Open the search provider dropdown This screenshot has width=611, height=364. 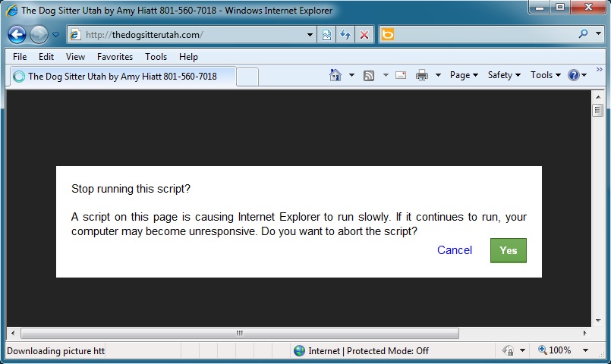(x=598, y=34)
